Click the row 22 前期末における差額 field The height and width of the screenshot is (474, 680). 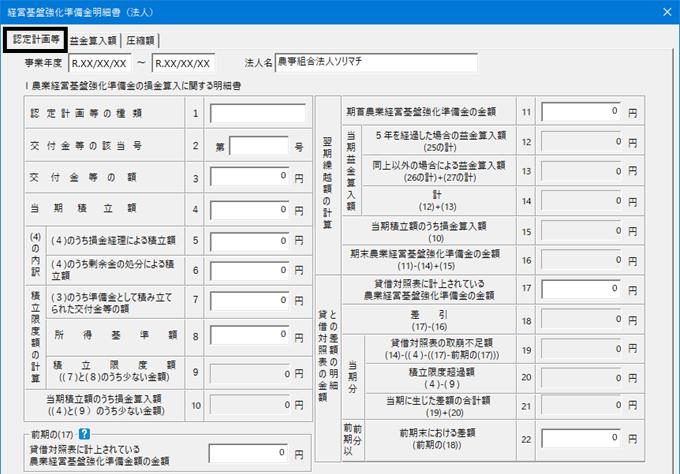(x=581, y=438)
